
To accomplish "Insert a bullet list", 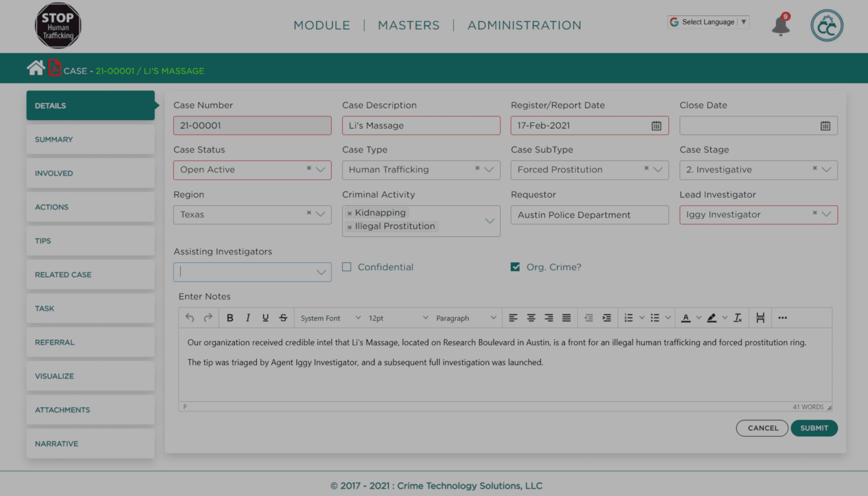I will [655, 318].
